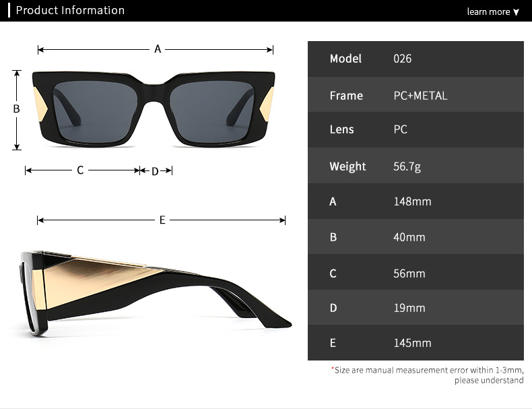Click the A width dimension label
Screen dimensions: 532x409
tap(158, 49)
